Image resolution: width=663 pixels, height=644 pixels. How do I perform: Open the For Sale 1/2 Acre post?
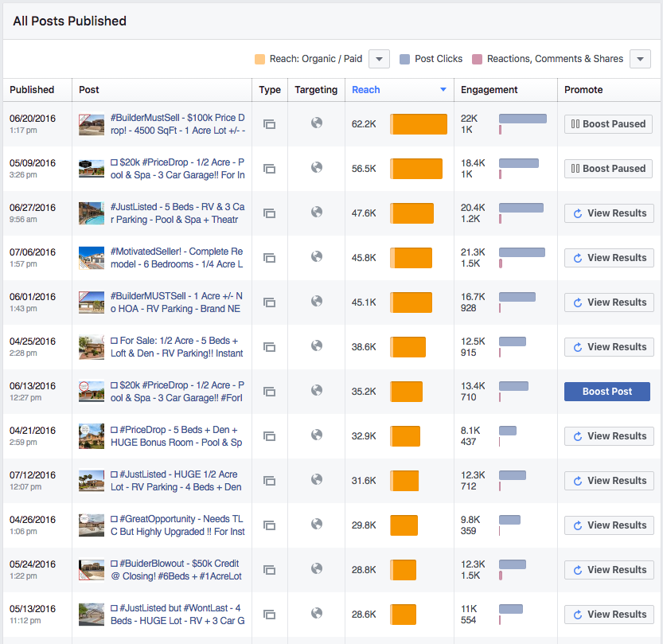pos(177,347)
